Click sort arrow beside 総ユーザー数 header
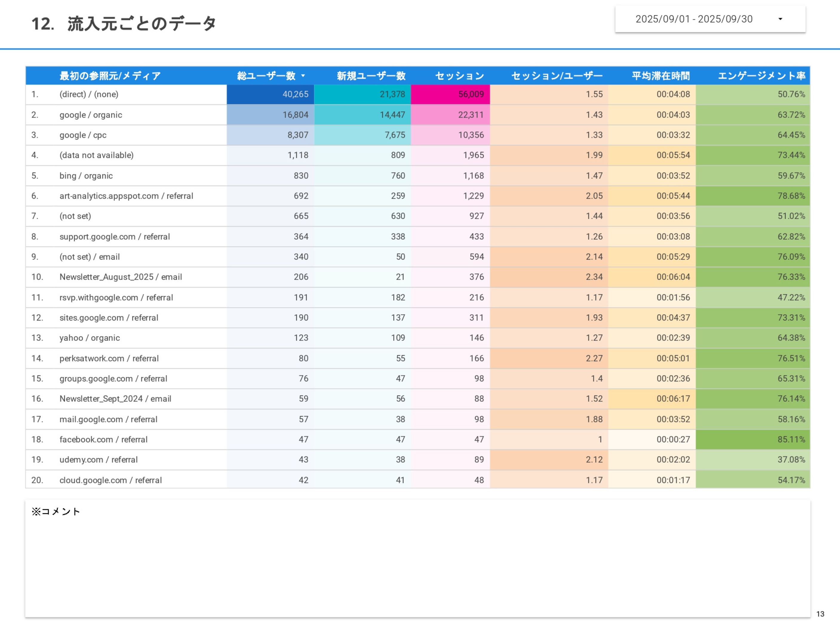Image resolution: width=840 pixels, height=630 pixels. (x=303, y=76)
